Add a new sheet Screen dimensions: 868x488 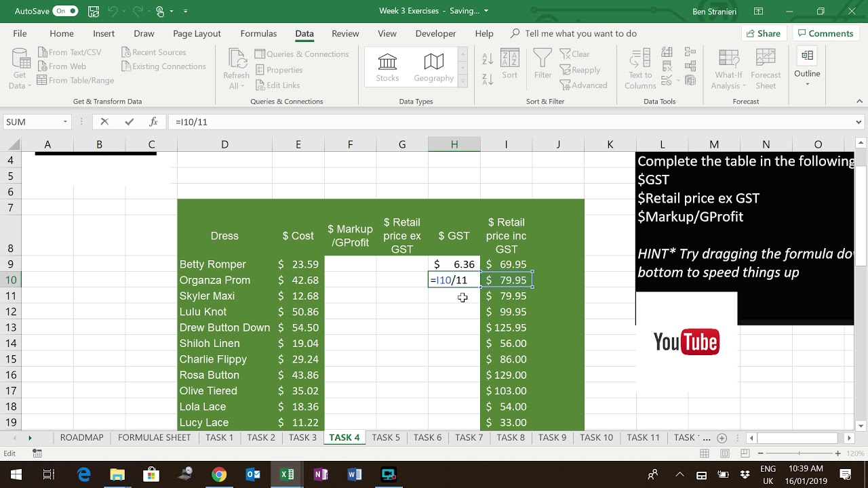[722, 438]
